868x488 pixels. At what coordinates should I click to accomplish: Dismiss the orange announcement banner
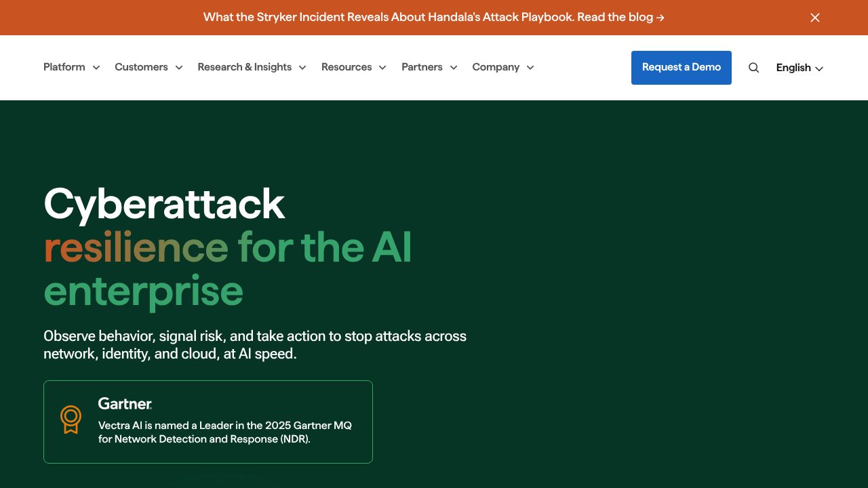[x=815, y=18]
